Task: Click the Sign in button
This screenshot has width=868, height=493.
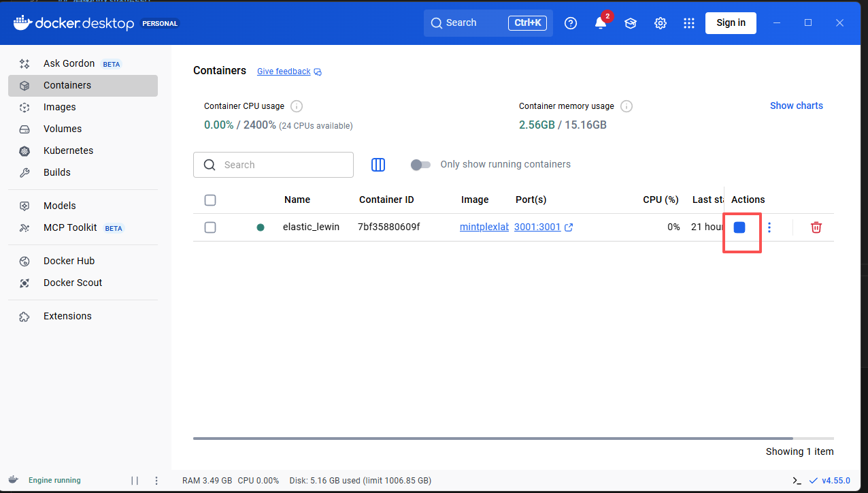Action: click(731, 22)
